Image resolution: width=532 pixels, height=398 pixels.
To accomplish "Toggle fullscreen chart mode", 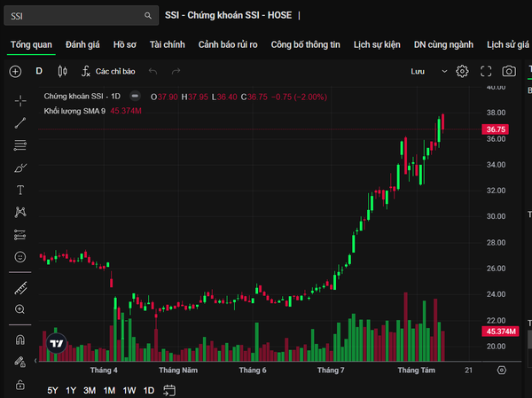I will [x=486, y=71].
